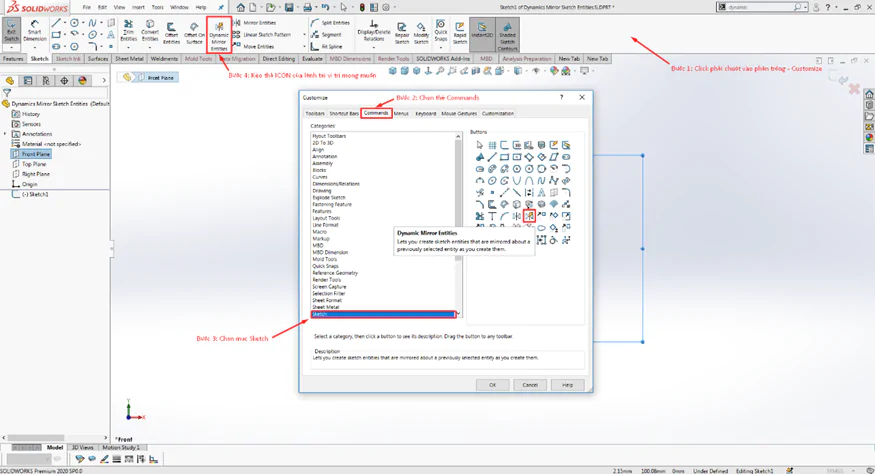The image size is (875, 474).
Task: Click Help button in the Customize dialog
Action: 567,385
